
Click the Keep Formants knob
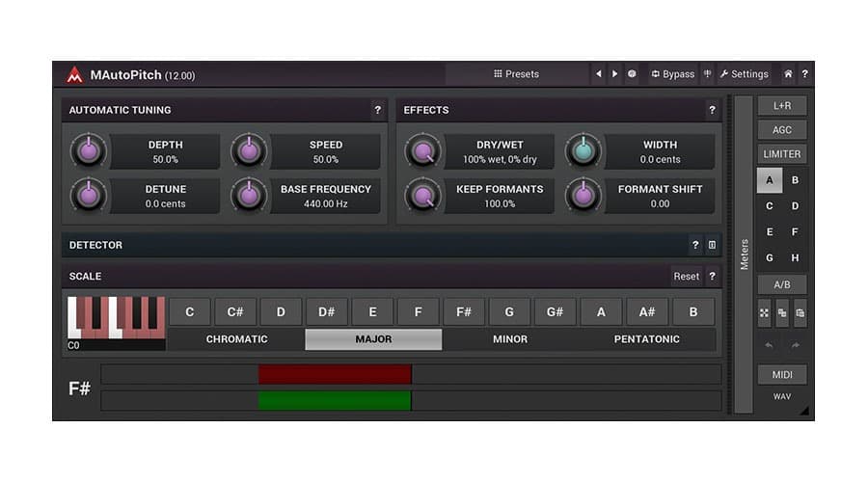(x=423, y=195)
